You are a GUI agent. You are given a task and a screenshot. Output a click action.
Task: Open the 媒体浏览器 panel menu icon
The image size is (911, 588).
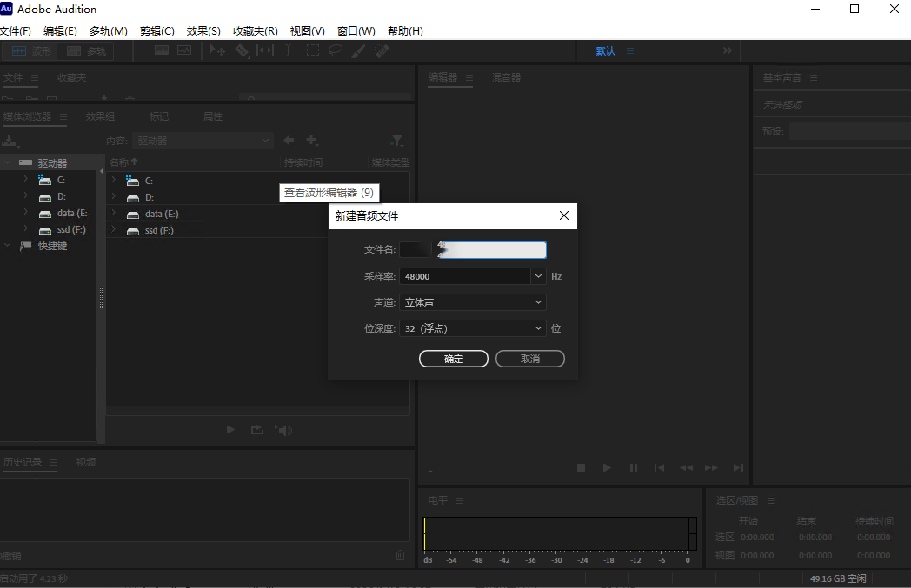(63, 116)
